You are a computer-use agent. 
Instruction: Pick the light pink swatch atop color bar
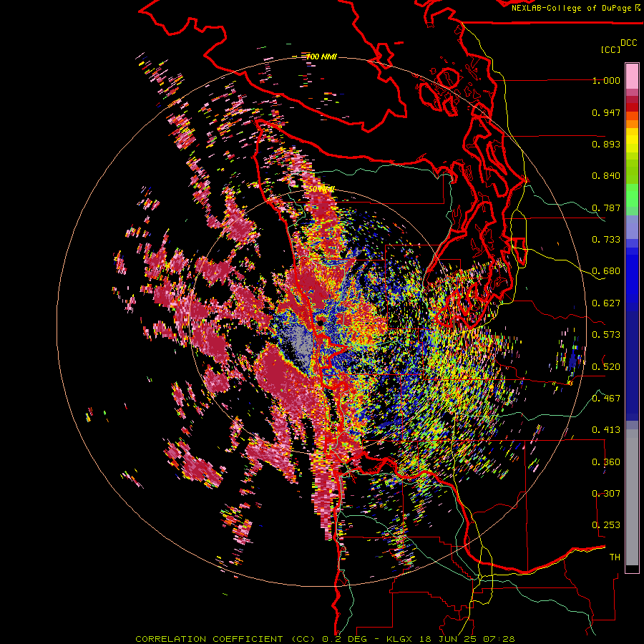pyautogui.click(x=632, y=77)
